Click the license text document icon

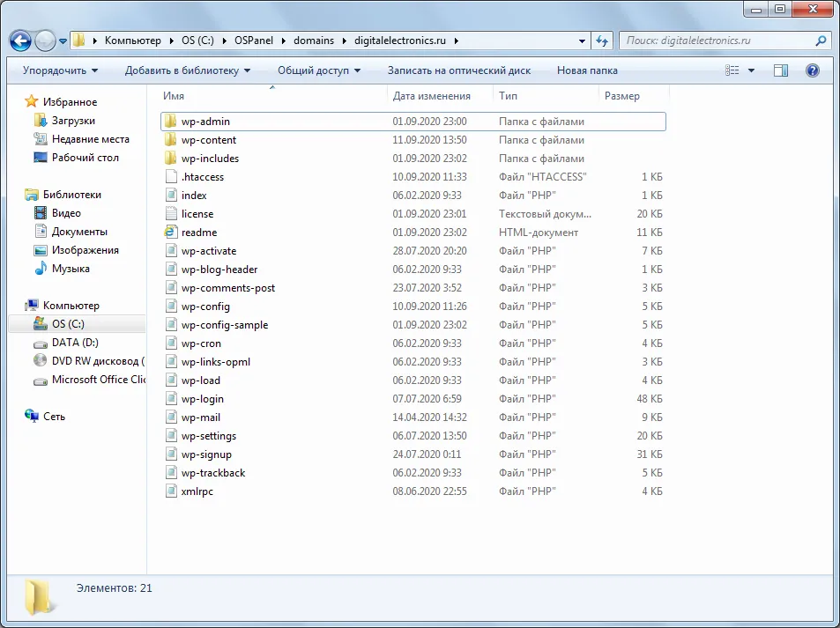point(171,214)
